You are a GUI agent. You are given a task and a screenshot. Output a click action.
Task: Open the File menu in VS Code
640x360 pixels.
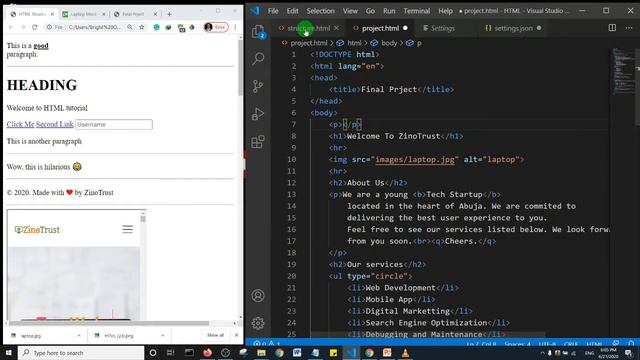pyautogui.click(x=273, y=11)
